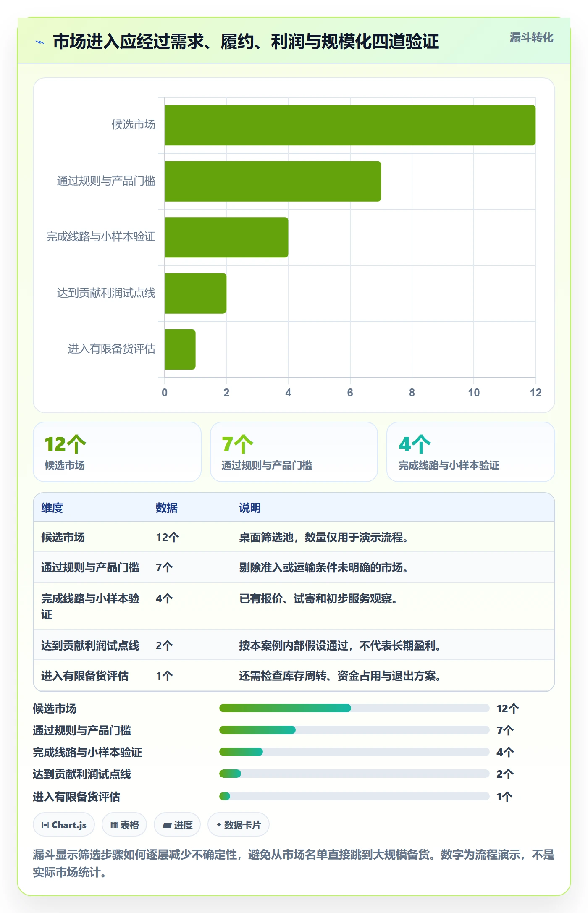Select the 候选市场 table row cell

(x=63, y=537)
